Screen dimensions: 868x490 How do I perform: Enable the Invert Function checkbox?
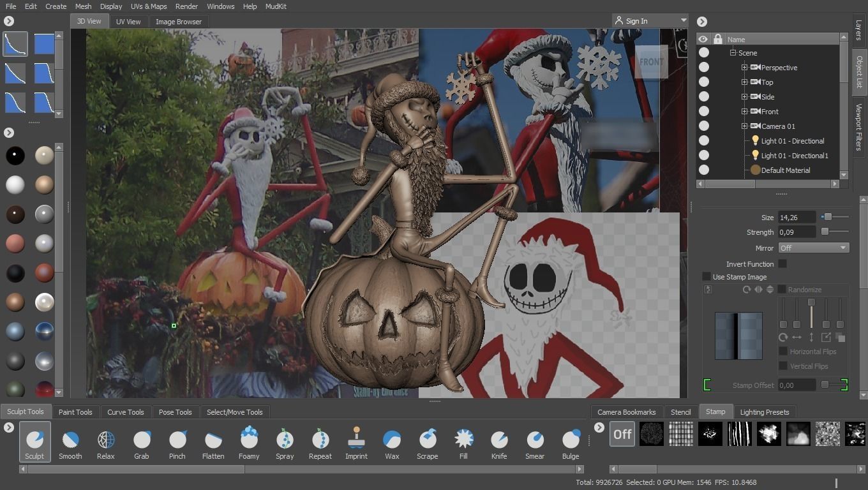coord(782,264)
